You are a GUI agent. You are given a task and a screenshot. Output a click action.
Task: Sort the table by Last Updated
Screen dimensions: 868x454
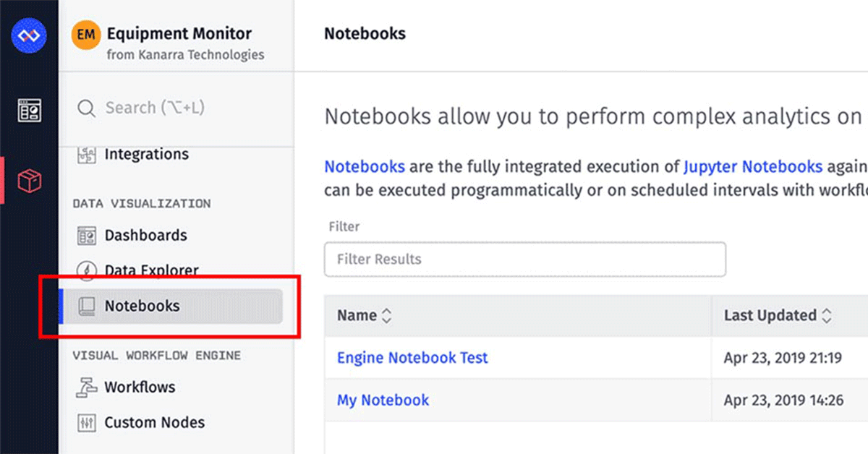click(x=826, y=316)
